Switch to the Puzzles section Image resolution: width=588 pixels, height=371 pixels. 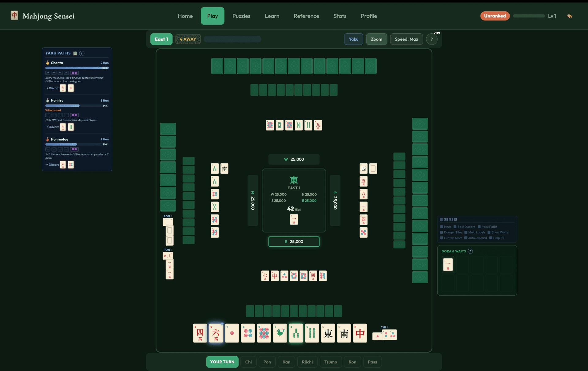(241, 16)
